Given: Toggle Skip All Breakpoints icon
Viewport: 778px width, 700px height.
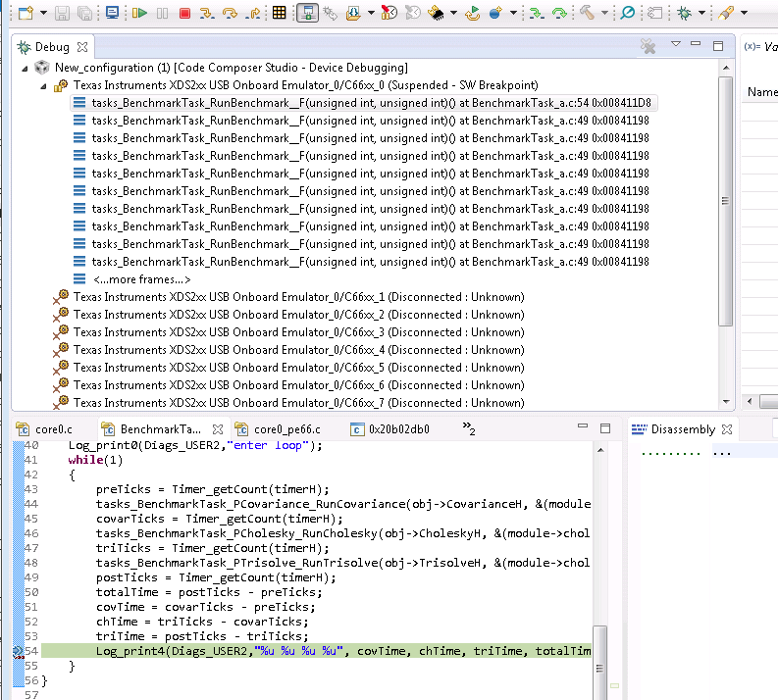Looking at the screenshot, I should tap(627, 13).
